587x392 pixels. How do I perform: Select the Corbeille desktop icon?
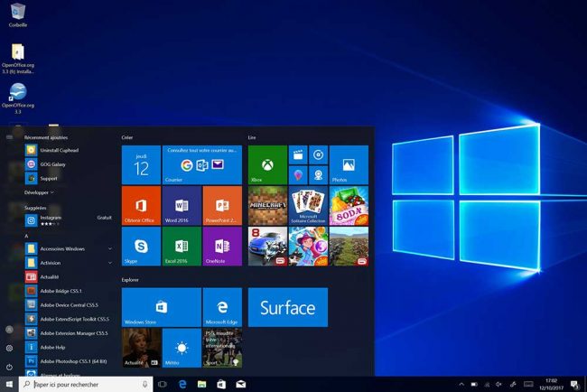tap(17, 15)
